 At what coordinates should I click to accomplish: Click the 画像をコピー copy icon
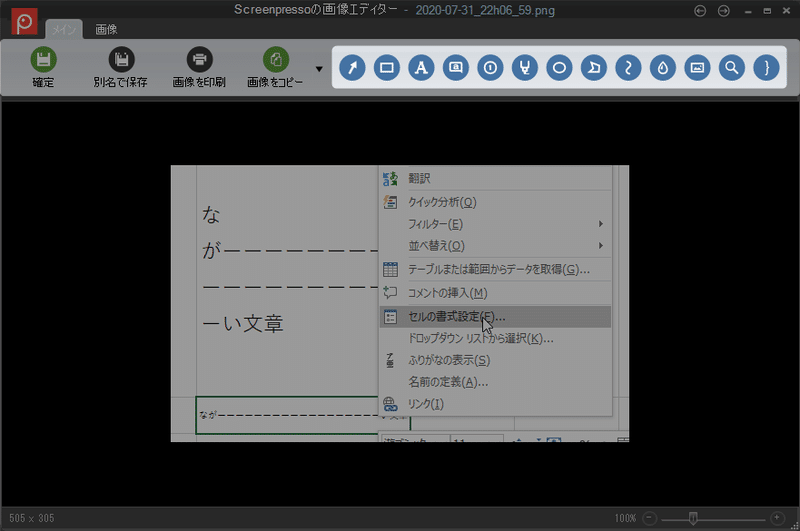click(276, 60)
